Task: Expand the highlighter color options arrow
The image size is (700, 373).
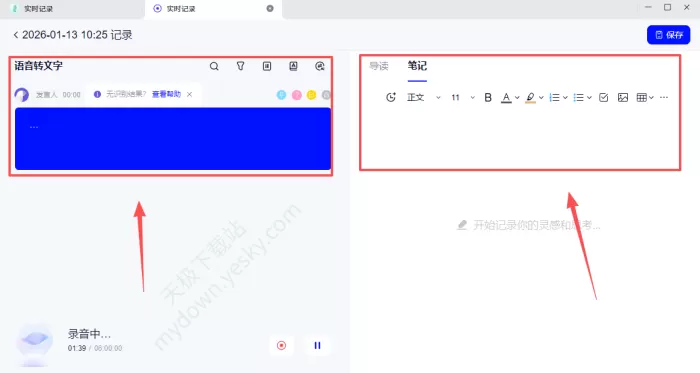Action: 541,97
